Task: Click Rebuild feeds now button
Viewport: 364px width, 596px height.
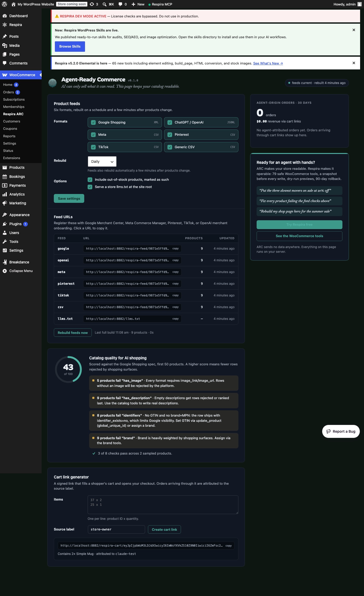Action: (x=73, y=333)
